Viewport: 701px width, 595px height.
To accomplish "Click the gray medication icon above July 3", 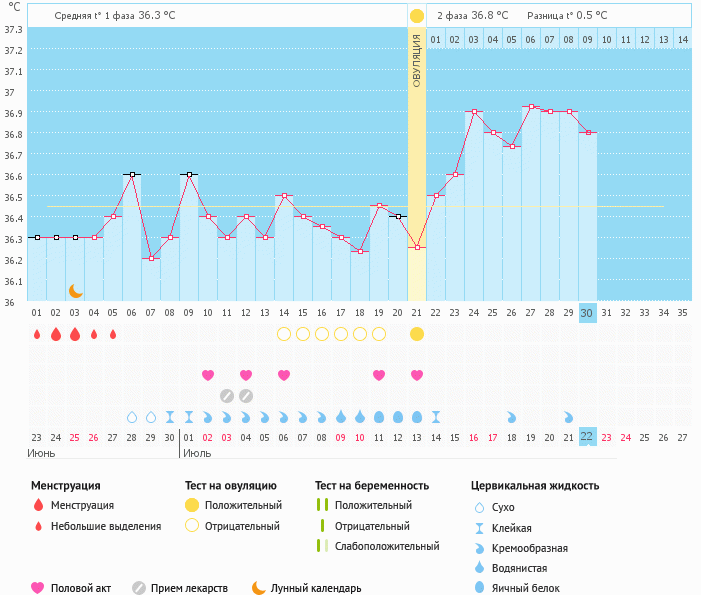I will click(227, 396).
